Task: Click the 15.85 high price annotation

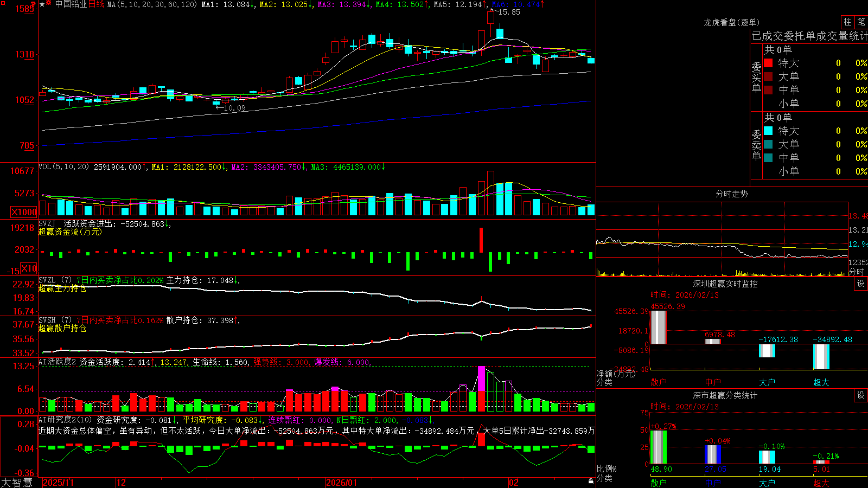Action: (x=508, y=12)
